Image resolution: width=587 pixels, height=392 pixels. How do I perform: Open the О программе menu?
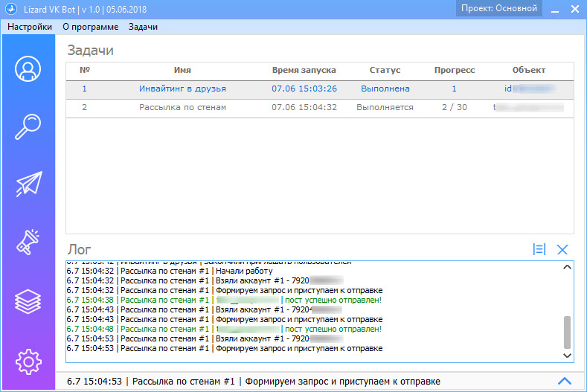[x=90, y=27]
